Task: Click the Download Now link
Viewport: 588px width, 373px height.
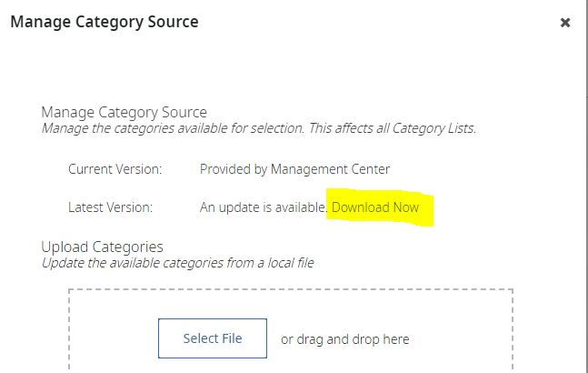Action: pyautogui.click(x=375, y=207)
